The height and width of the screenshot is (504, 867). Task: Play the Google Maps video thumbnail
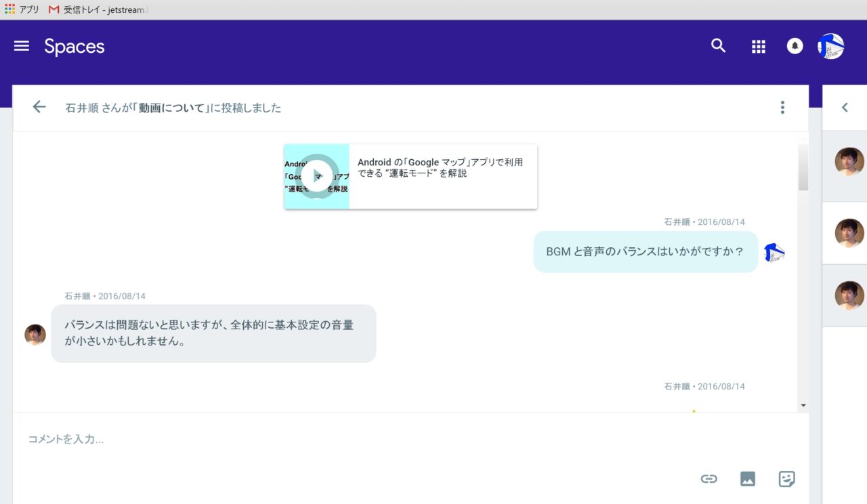tap(316, 176)
